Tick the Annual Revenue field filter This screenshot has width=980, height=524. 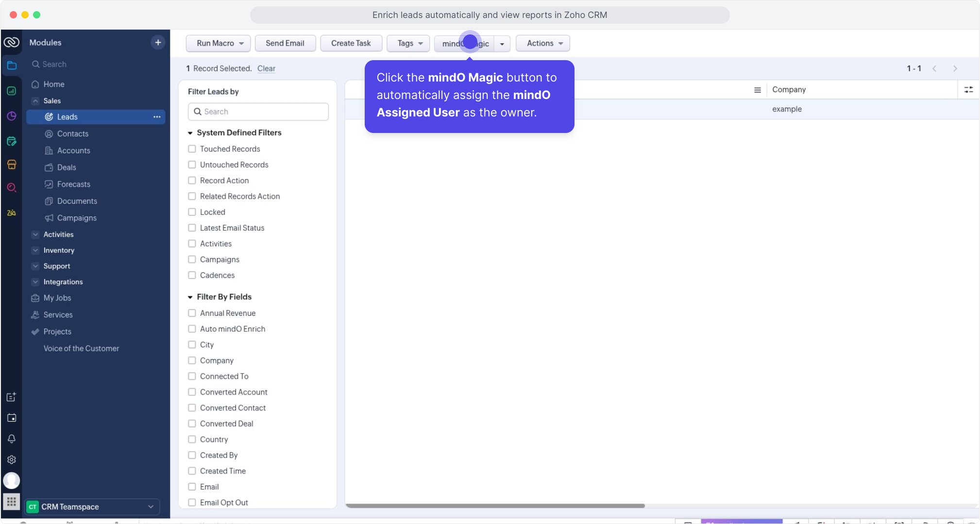[x=192, y=313]
